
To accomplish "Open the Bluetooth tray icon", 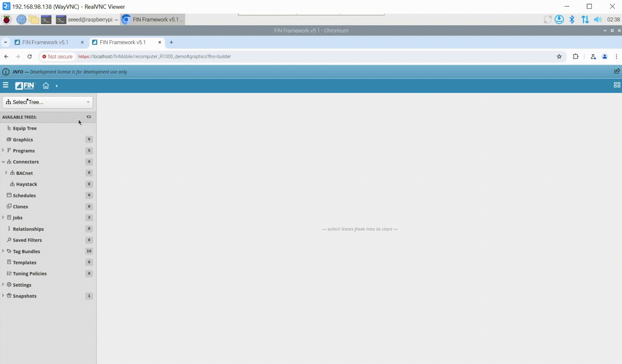I will [572, 20].
